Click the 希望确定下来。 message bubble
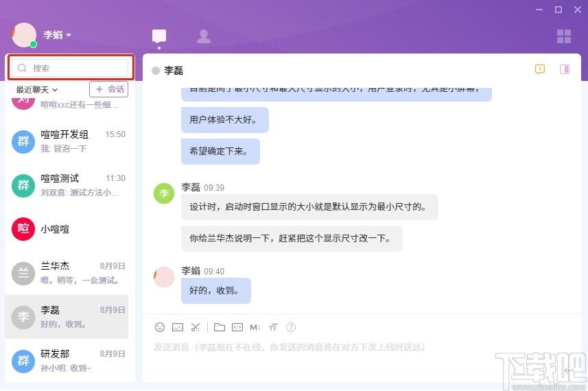588x391 pixels. 220,152
